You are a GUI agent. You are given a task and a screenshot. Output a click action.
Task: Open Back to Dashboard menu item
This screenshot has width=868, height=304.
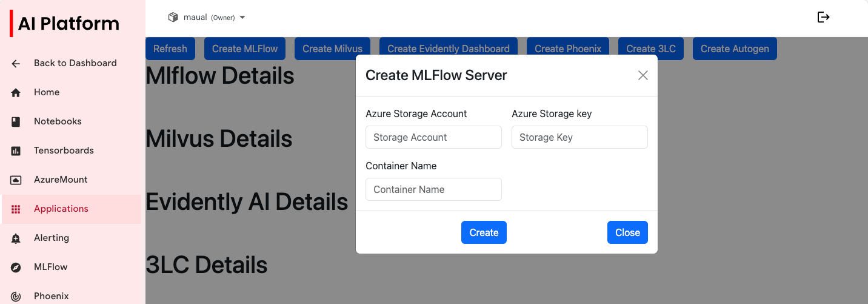tap(72, 63)
